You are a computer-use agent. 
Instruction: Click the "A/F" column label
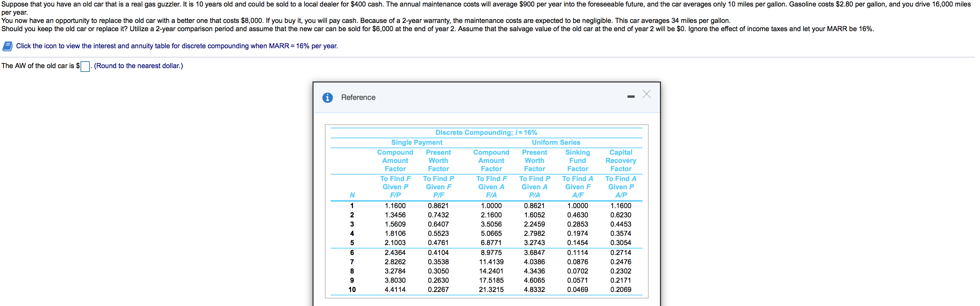tap(578, 195)
